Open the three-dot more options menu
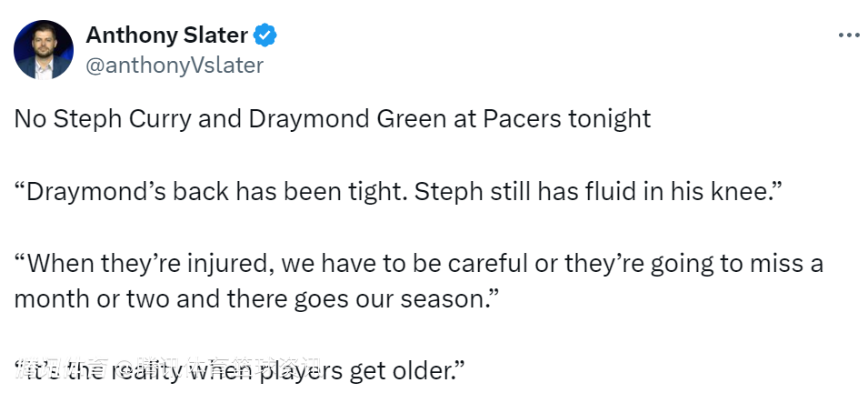 point(847,35)
